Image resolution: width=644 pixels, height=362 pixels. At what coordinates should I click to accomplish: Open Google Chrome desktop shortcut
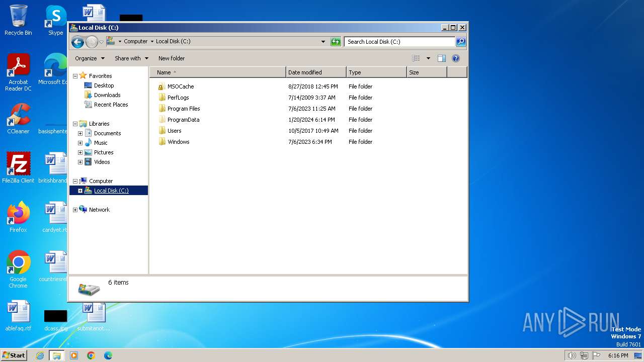point(18,269)
